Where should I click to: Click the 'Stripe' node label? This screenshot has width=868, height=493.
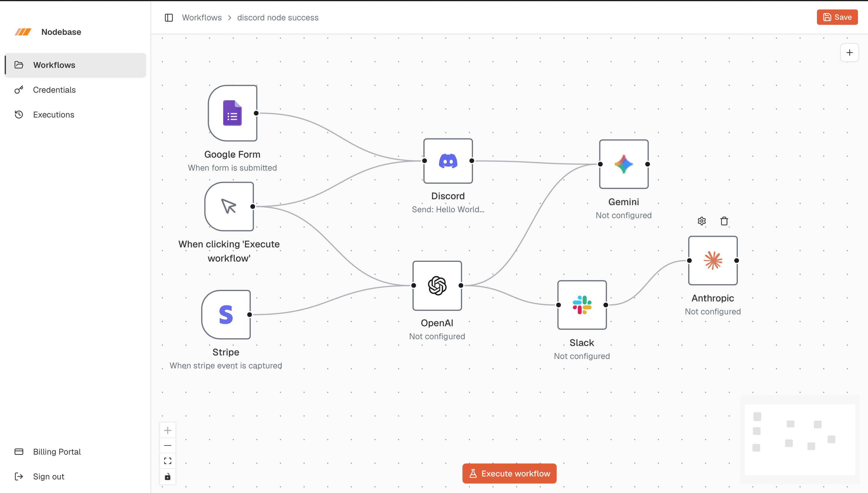click(x=226, y=352)
